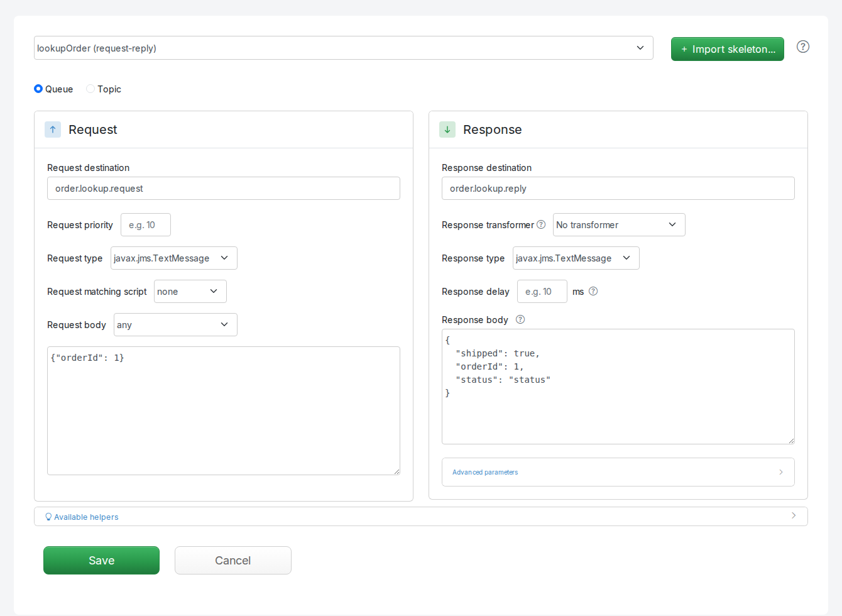Click the green Save button
This screenshot has width=842, height=616.
101,560
